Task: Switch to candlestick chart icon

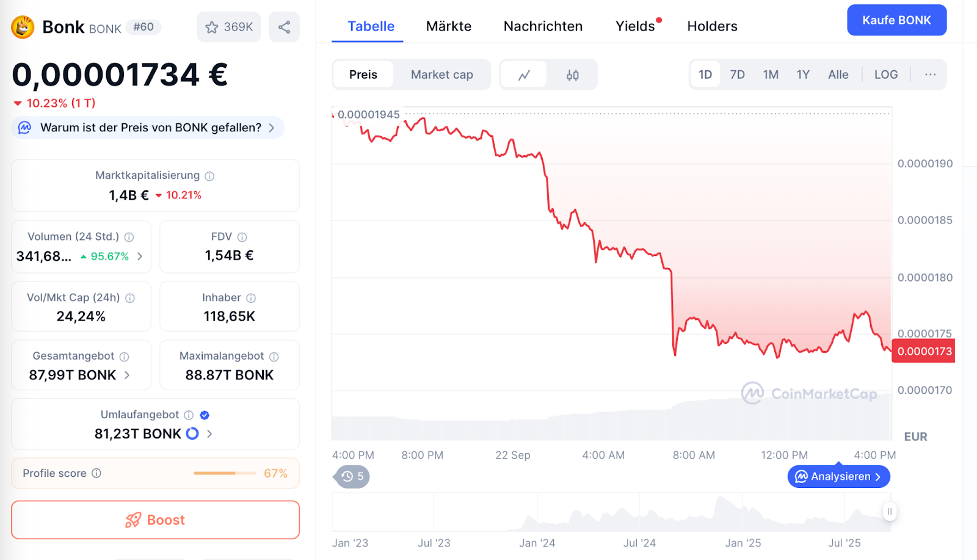Action: [x=572, y=75]
